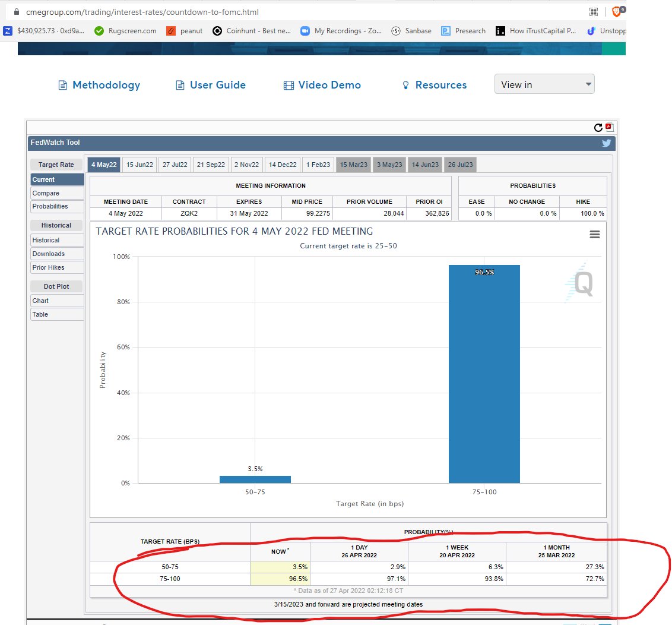
Task: Open the My Recordings Zoom bookmark
Action: click(341, 31)
